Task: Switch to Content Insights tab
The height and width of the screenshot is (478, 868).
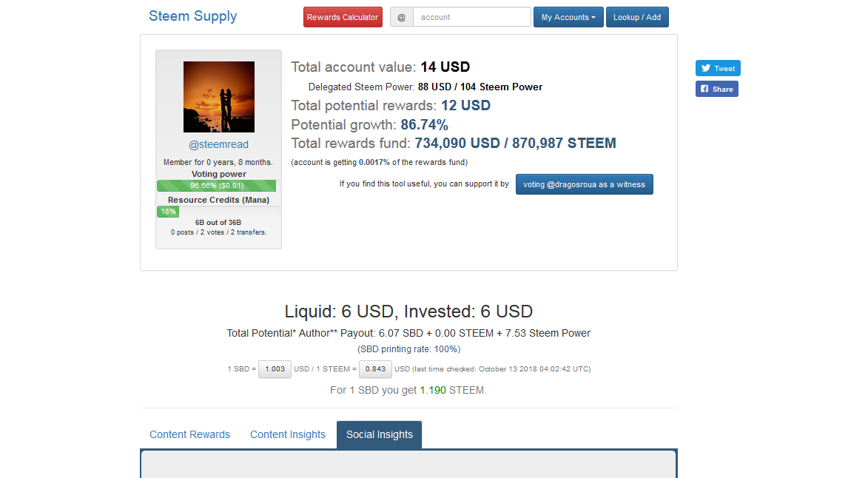Action: coord(288,435)
